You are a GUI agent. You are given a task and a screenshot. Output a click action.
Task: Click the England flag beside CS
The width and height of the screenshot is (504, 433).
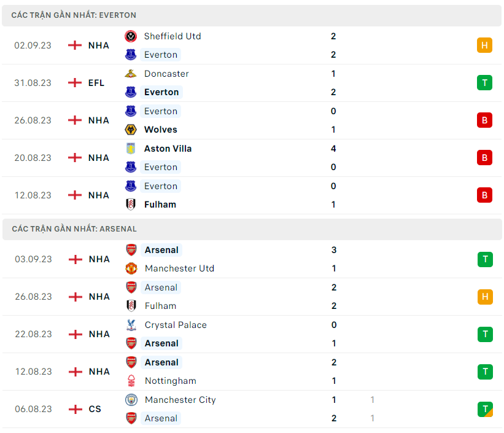[x=76, y=409]
